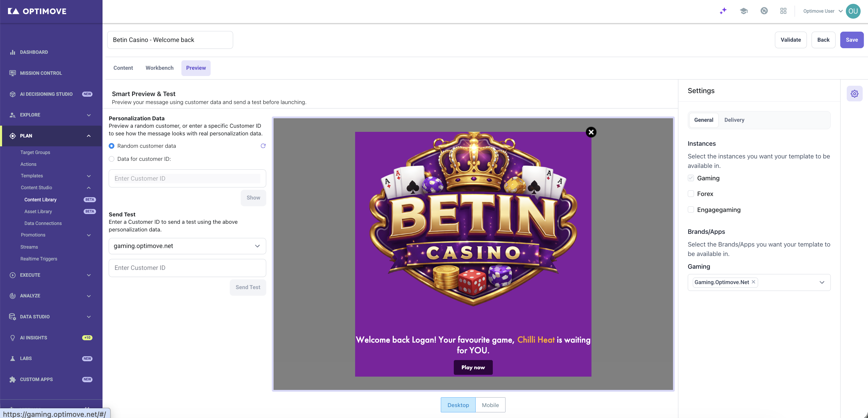Focus the Send Test Customer ID field
This screenshot has width=868, height=418.
[x=187, y=268]
